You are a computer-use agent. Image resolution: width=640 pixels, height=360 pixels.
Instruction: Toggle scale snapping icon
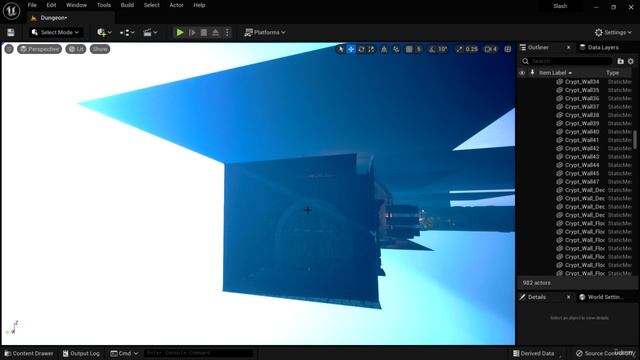(x=460, y=49)
